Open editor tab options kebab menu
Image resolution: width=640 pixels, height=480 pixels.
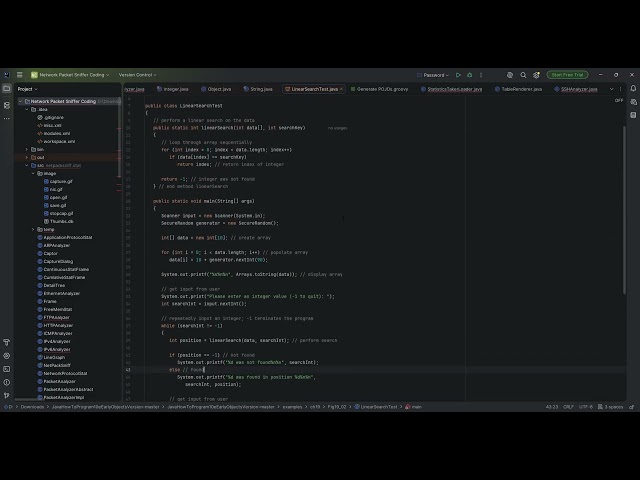pos(620,89)
